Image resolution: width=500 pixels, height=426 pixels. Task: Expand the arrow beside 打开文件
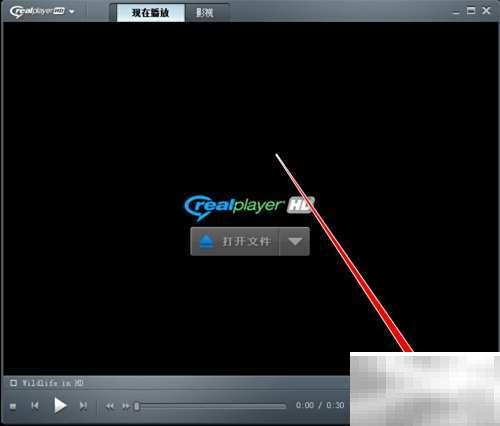295,241
